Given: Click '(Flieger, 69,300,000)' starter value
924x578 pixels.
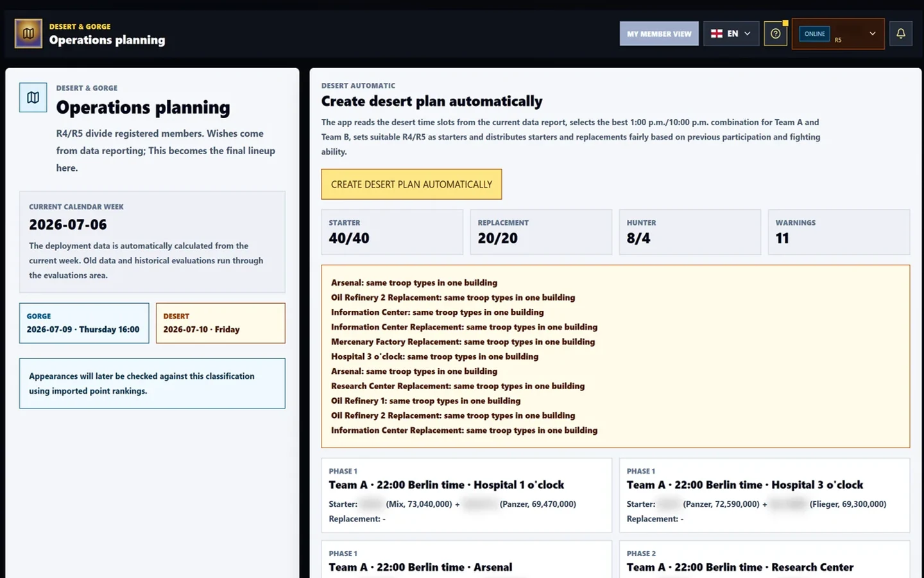Looking at the screenshot, I should [x=848, y=504].
